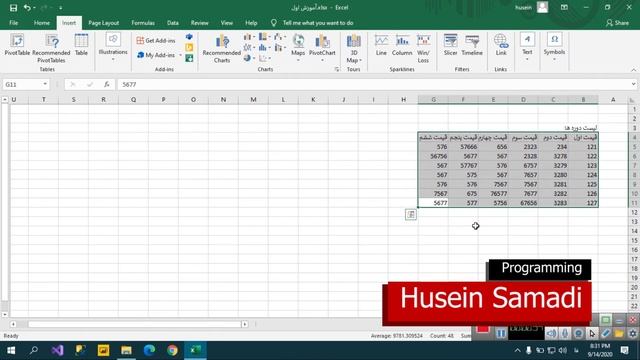The width and height of the screenshot is (640, 360).
Task: Click the red stop recording button
Action: [x=482, y=329]
